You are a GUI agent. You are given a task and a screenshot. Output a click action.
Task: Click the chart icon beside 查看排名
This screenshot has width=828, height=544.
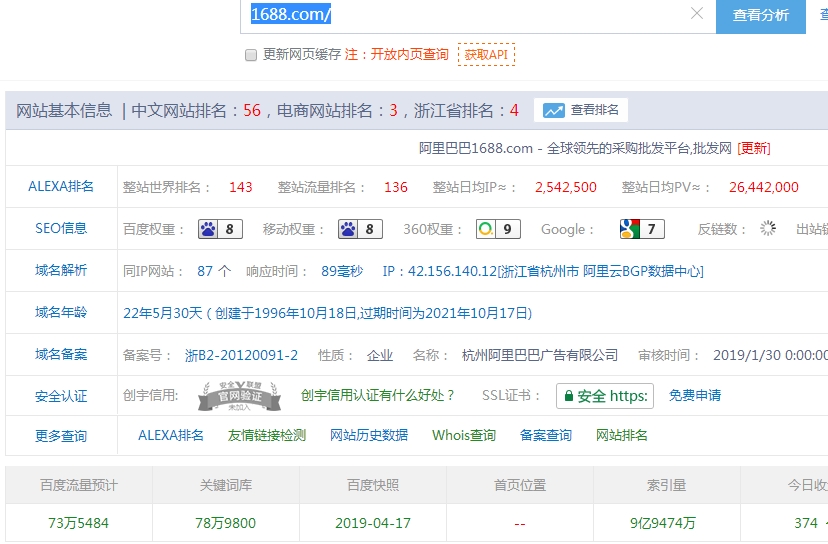(554, 110)
